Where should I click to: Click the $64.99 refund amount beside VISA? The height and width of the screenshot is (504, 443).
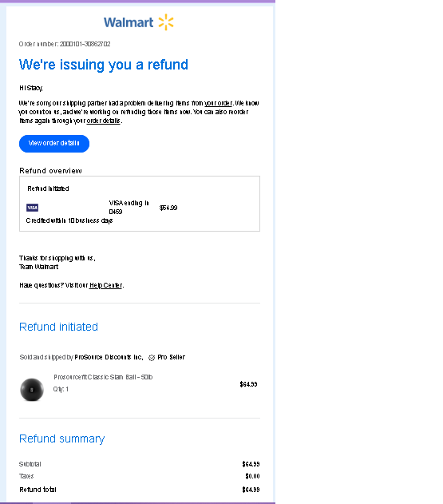click(168, 208)
